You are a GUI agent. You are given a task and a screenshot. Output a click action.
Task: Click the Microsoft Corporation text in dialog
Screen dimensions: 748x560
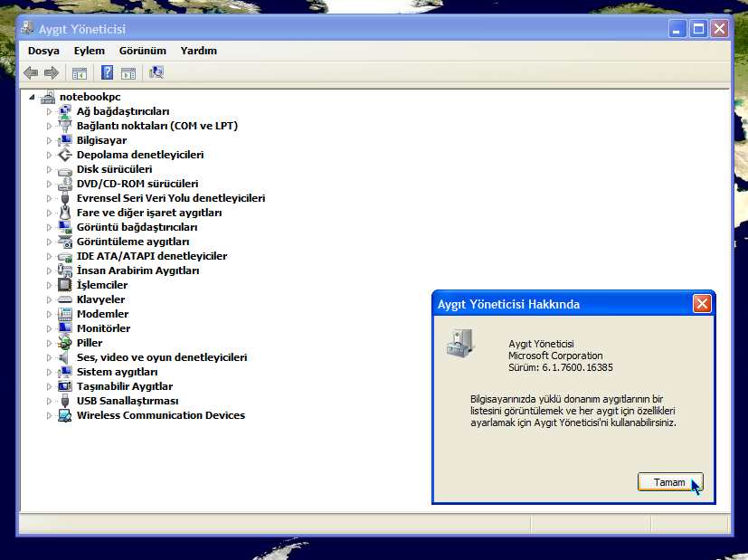555,356
